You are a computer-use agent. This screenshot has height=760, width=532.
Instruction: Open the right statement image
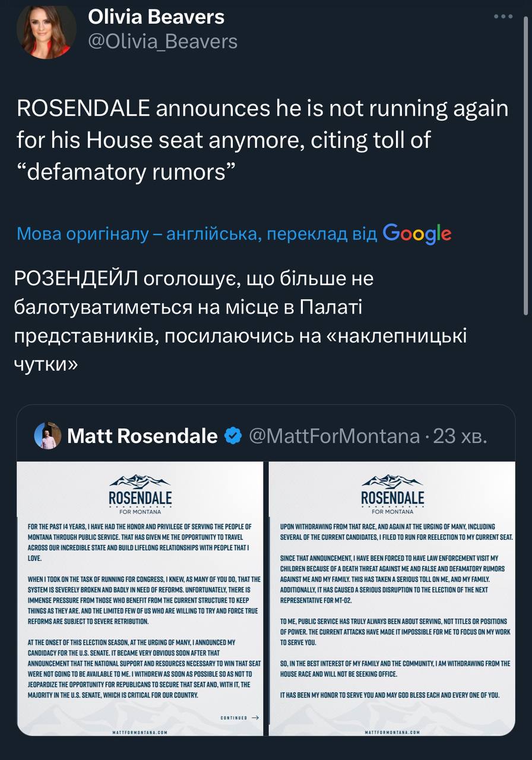[x=392, y=600]
